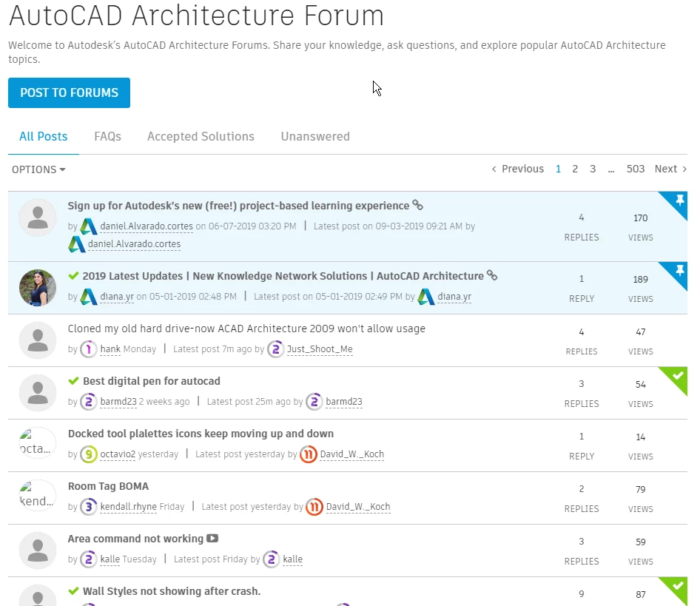This screenshot has height=606, width=700.
Task: Click Autodesk rank icon beside latest poster diana.yr
Action: 426,297
